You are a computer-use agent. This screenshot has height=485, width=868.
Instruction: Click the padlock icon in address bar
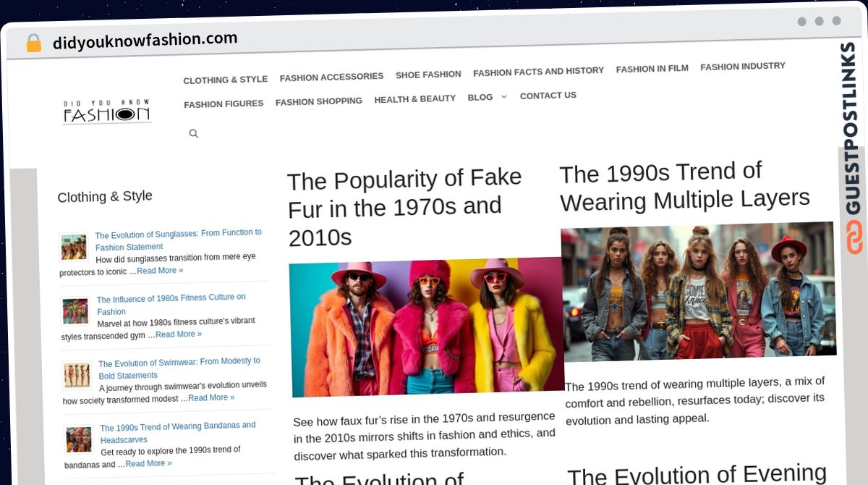(33, 43)
